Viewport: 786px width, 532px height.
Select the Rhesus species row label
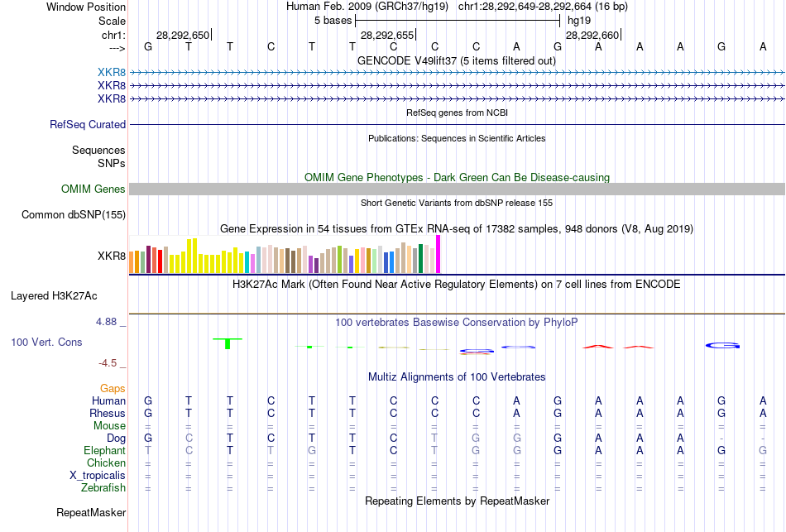[x=108, y=413]
